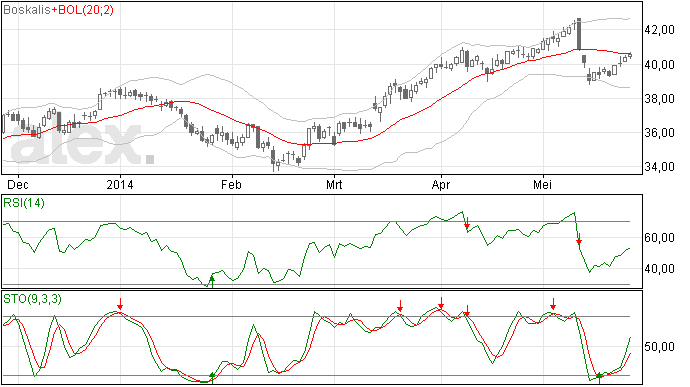This screenshot has height=387, width=690.
Task: Click the Apr date axis label
Action: [x=441, y=184]
